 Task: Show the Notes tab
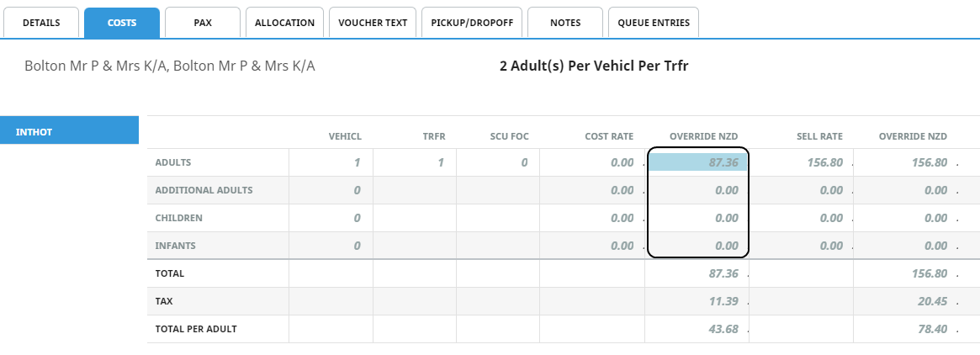pyautogui.click(x=564, y=23)
